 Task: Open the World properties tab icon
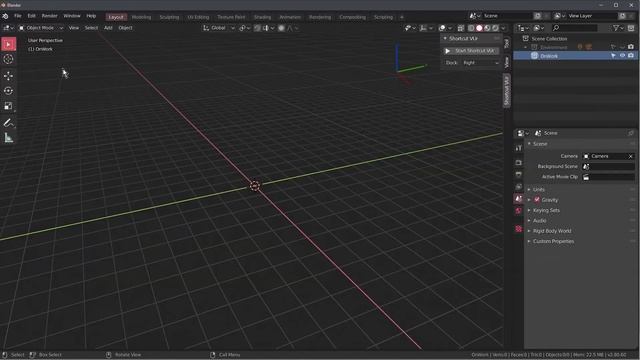coord(518,211)
